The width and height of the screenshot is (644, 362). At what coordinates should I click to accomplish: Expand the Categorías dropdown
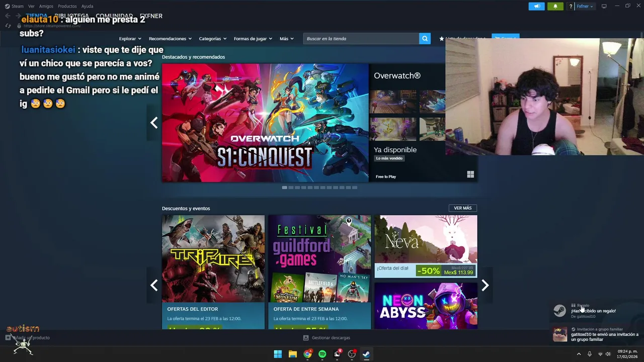pos(212,38)
